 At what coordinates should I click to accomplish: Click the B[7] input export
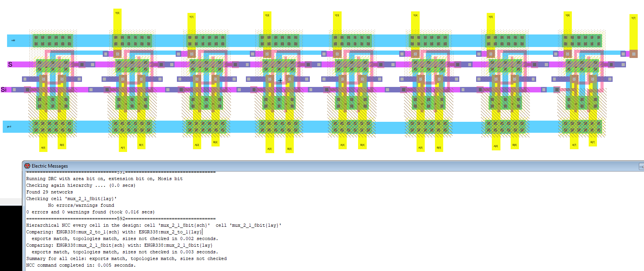coord(592,142)
